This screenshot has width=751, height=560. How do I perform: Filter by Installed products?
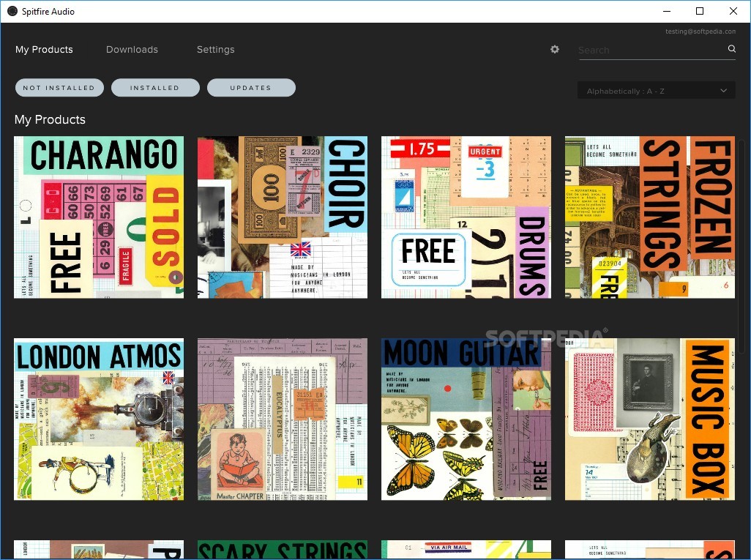155,88
